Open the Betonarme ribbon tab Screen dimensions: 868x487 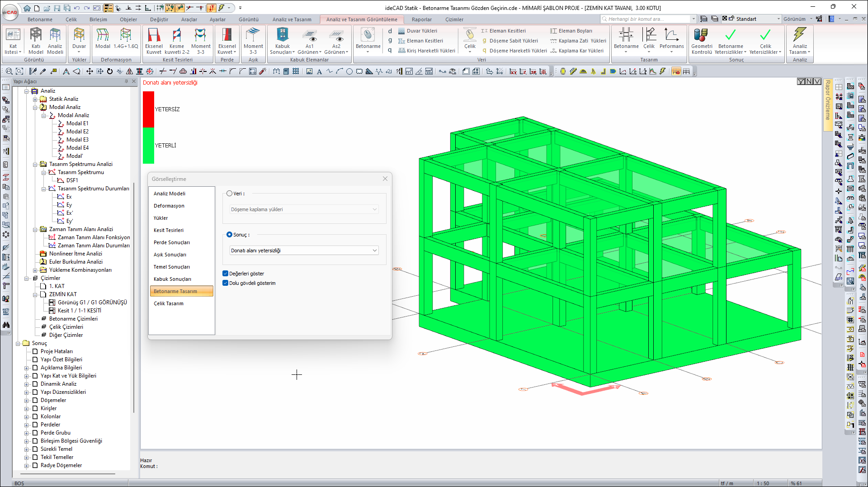coord(40,19)
